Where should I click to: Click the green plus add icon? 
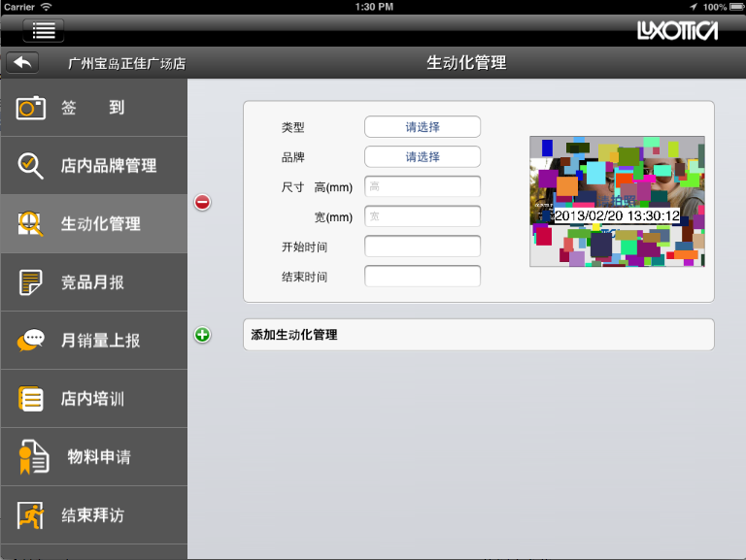point(202,335)
